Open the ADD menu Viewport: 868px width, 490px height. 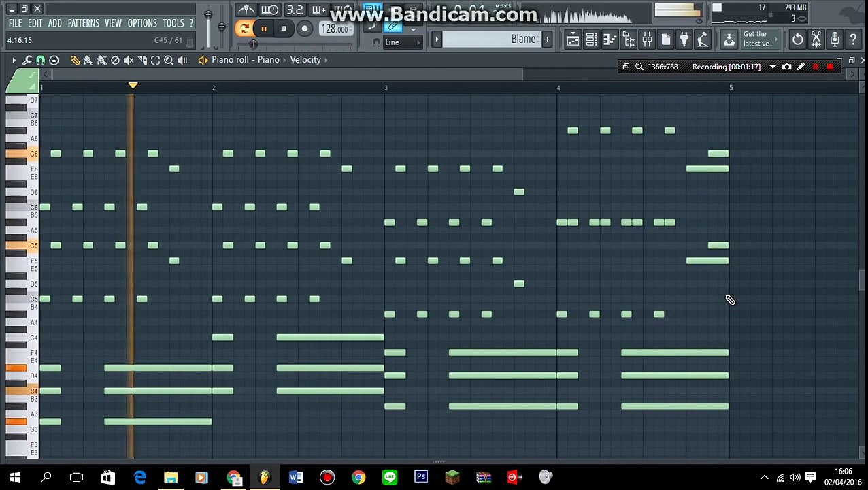point(55,23)
